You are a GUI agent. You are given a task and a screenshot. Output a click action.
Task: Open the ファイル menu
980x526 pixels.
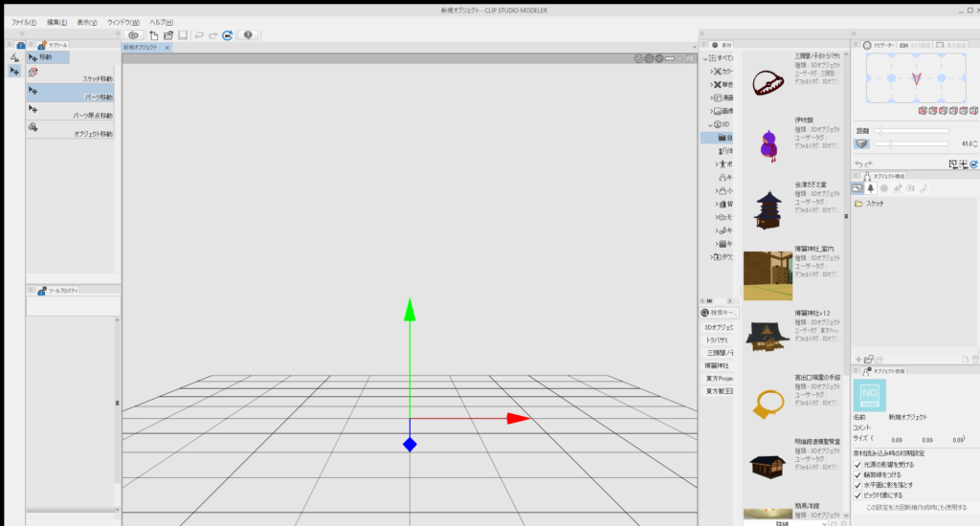click(x=24, y=22)
